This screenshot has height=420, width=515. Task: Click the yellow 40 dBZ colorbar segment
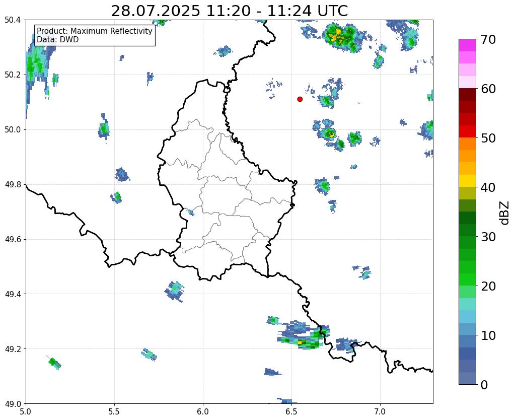(467, 181)
